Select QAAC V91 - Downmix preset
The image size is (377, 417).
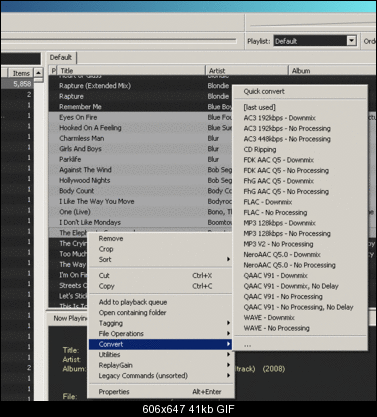coord(300,276)
